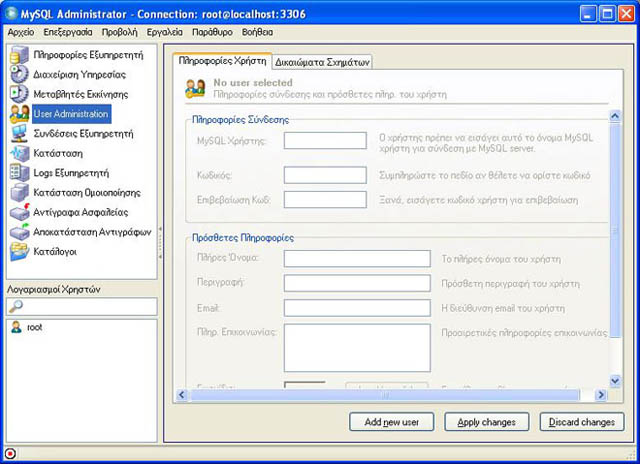Open the Logs Εξυπηρετητή icon
This screenshot has height=464, width=640.
[19, 173]
